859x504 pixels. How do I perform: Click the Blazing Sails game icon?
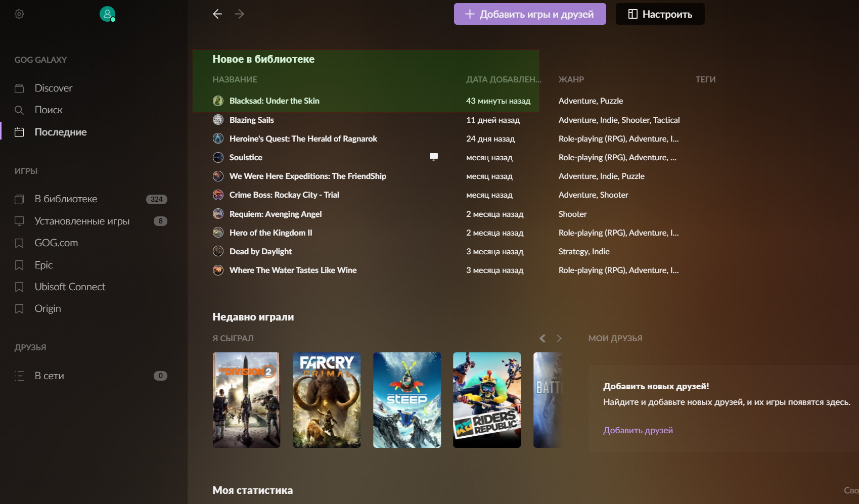pos(218,120)
